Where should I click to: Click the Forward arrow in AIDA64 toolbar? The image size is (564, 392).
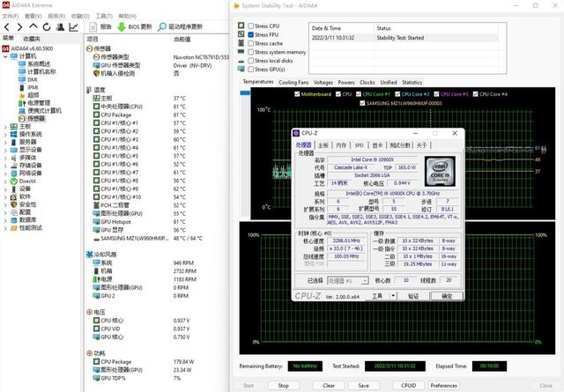click(19, 27)
